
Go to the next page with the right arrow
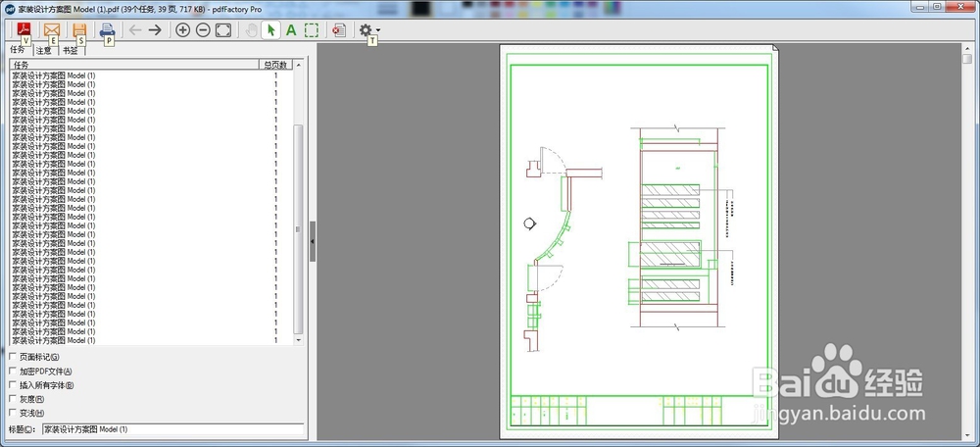pos(155,30)
